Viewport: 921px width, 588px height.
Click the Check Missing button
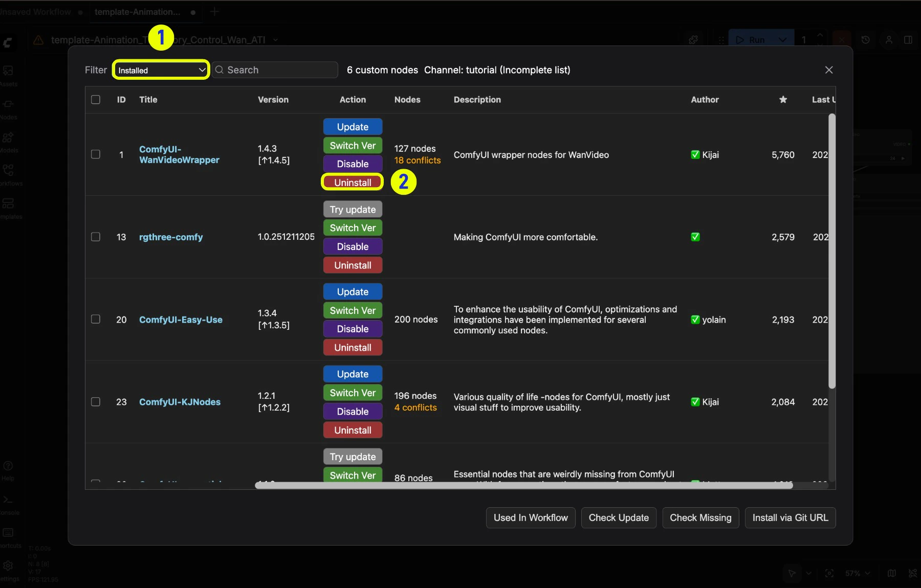[x=700, y=517]
